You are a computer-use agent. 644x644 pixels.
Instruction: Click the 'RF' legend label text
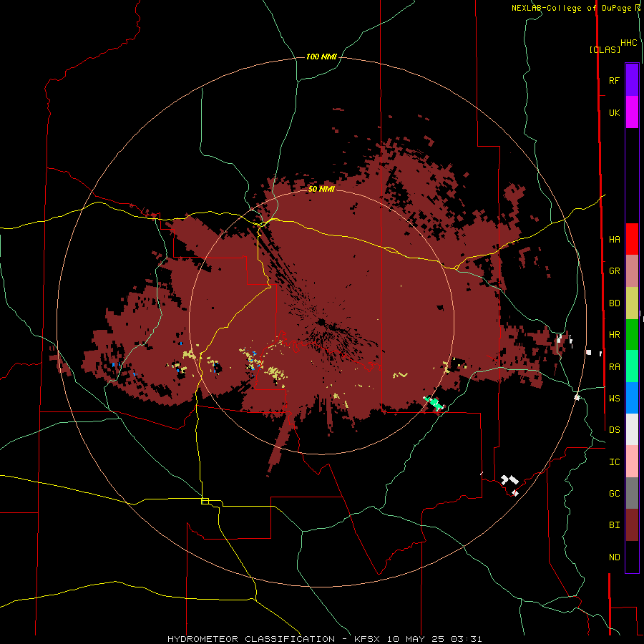[x=614, y=80]
